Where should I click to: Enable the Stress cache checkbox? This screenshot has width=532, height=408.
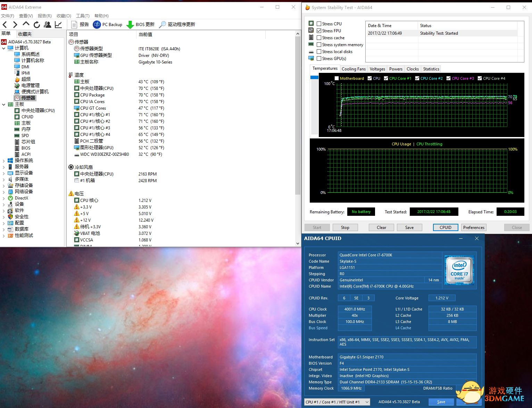click(319, 37)
